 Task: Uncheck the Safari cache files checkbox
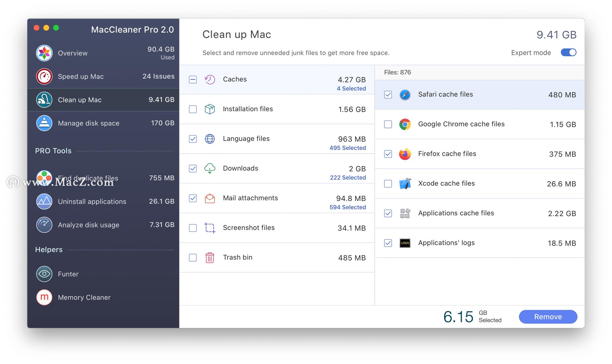pos(388,95)
